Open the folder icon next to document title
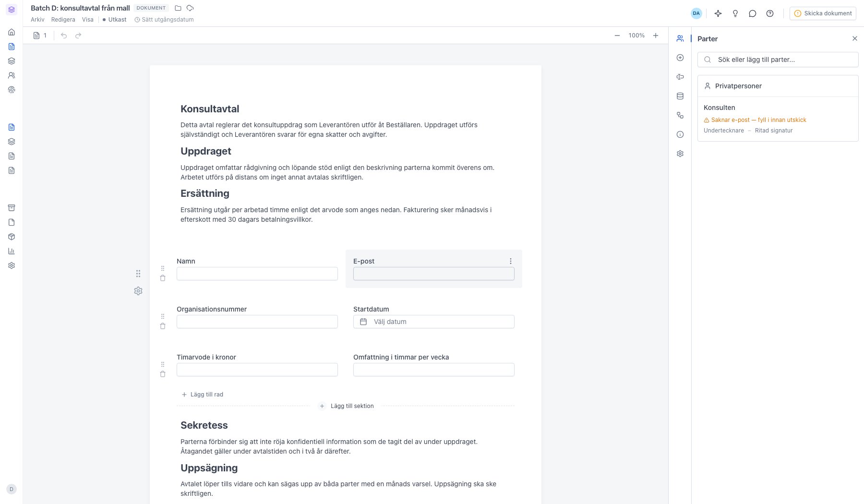Image resolution: width=864 pixels, height=504 pixels. click(x=178, y=8)
